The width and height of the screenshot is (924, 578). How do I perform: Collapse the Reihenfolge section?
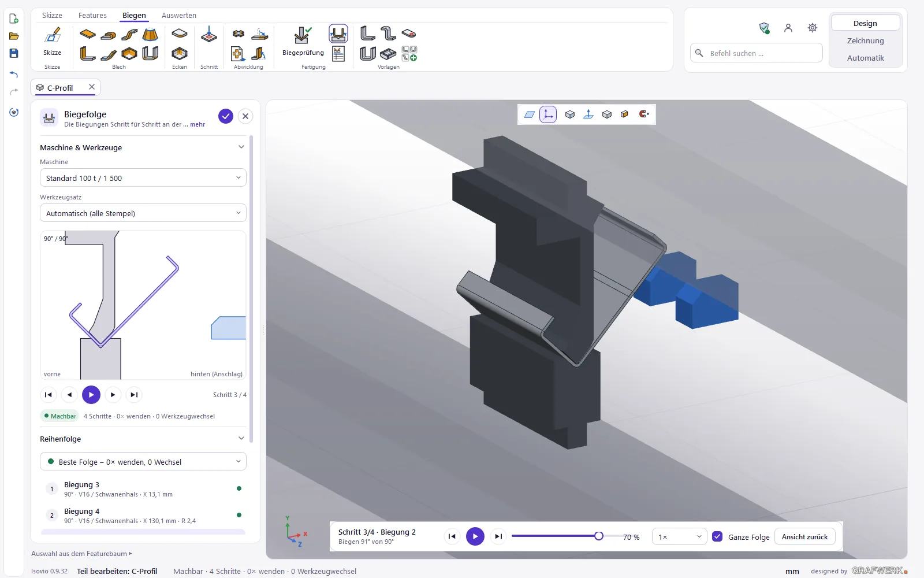241,439
